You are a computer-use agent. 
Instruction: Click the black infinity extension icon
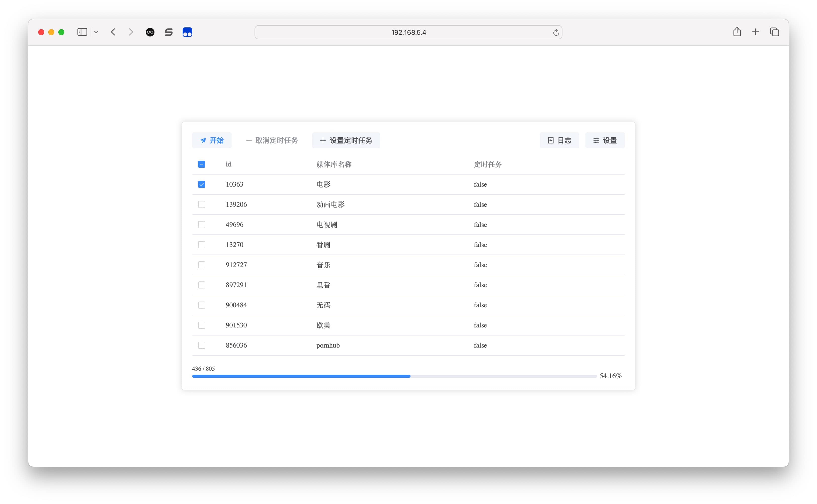(x=150, y=32)
